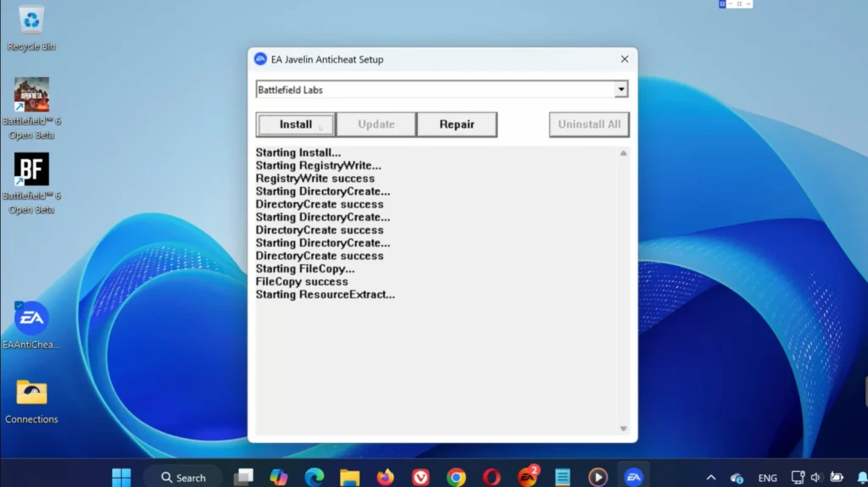Screen dimensions: 868x487
Task: Open the ENG language input menu
Action: (x=767, y=478)
